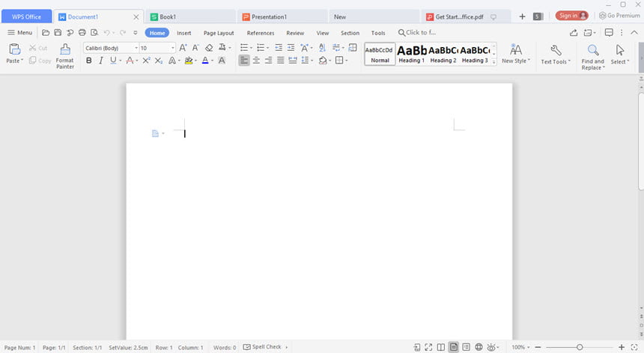Click the Paste clipboard icon
644x353 pixels.
point(15,49)
